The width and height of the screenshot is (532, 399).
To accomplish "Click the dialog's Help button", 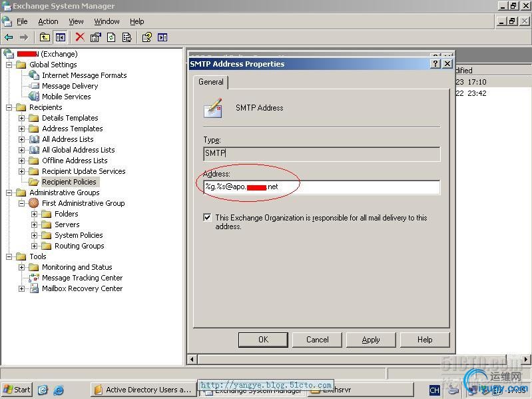I will click(425, 340).
